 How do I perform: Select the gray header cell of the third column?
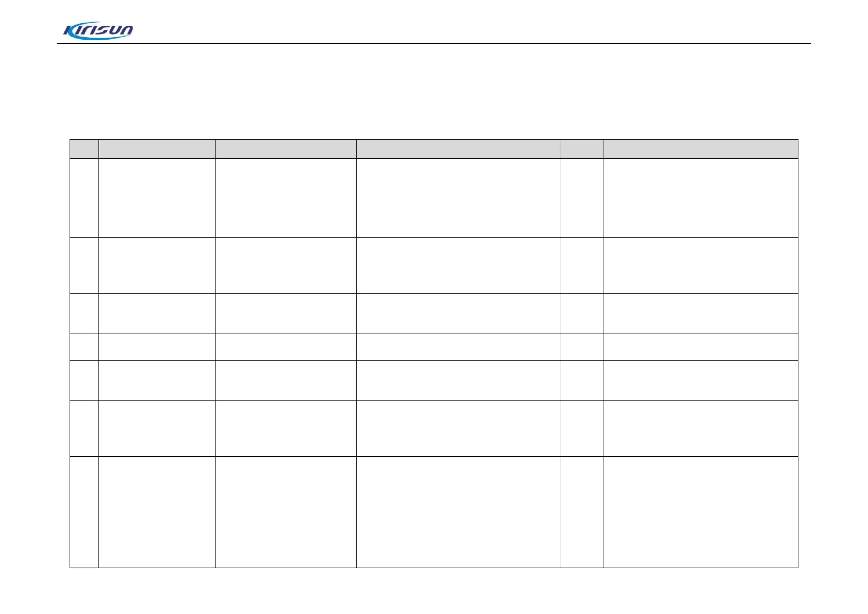pos(286,149)
